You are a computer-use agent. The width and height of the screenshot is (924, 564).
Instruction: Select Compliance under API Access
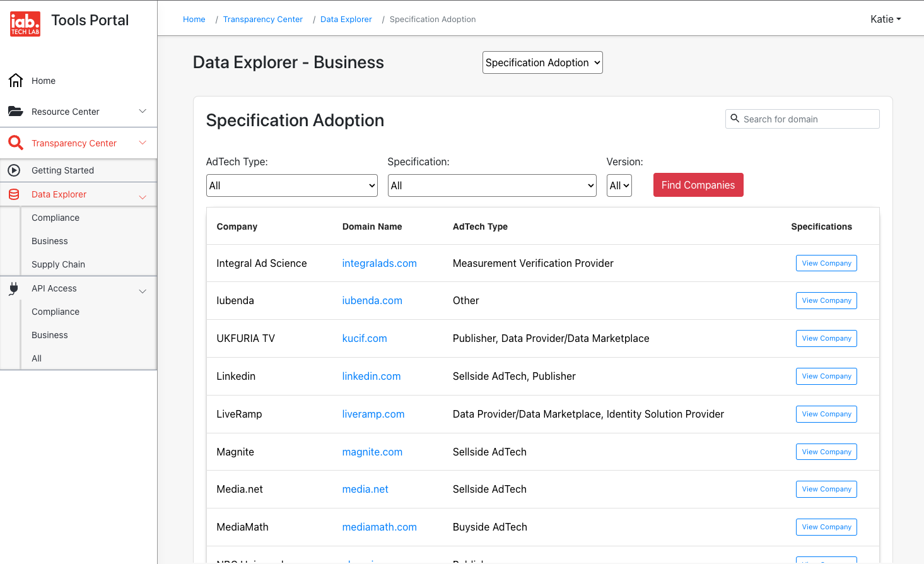(x=56, y=312)
